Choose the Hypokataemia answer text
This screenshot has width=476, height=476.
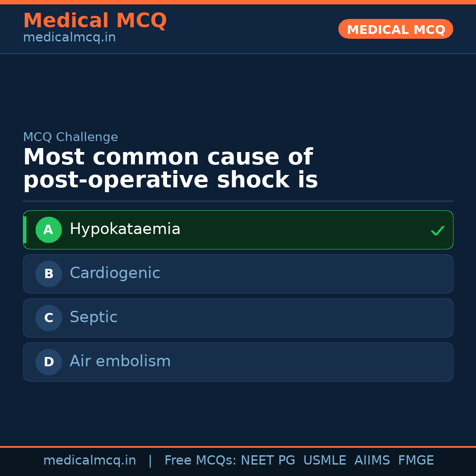pyautogui.click(x=125, y=229)
